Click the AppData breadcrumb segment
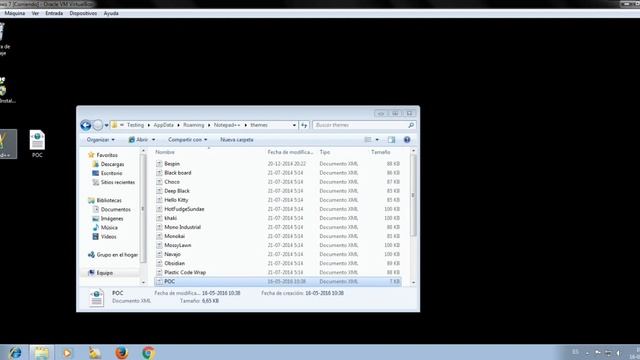Screen dimensions: 640x360 click(x=163, y=125)
